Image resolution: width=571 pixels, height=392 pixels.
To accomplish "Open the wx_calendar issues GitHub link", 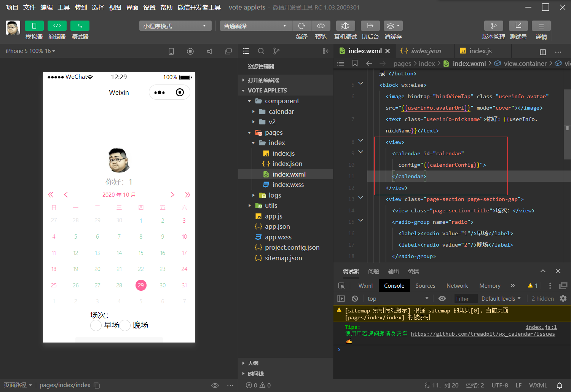I will pyautogui.click(x=483, y=334).
